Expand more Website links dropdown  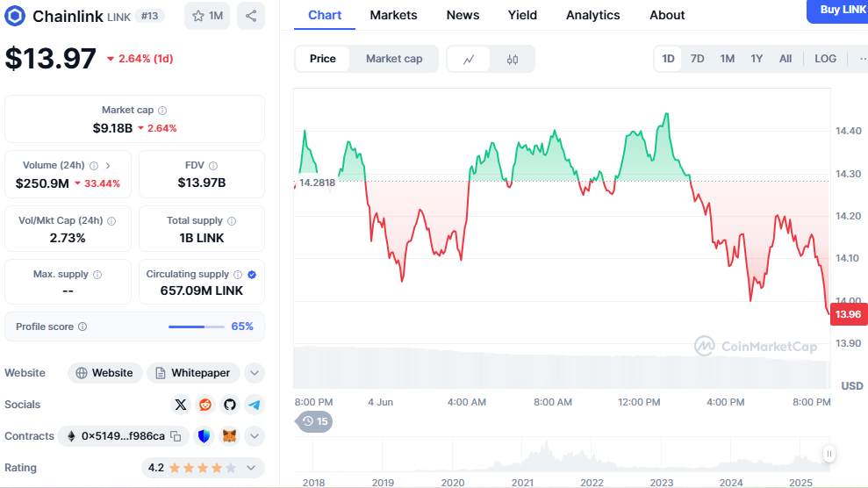(x=255, y=373)
